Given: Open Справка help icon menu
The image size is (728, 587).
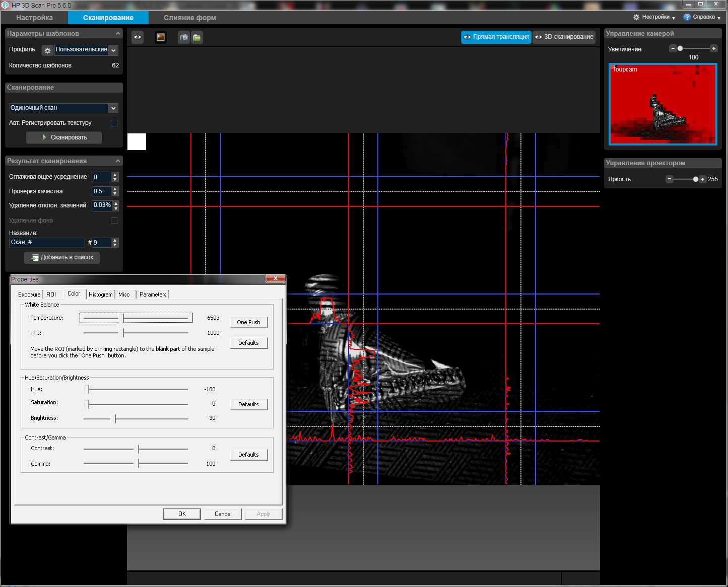Looking at the screenshot, I should (x=687, y=17).
